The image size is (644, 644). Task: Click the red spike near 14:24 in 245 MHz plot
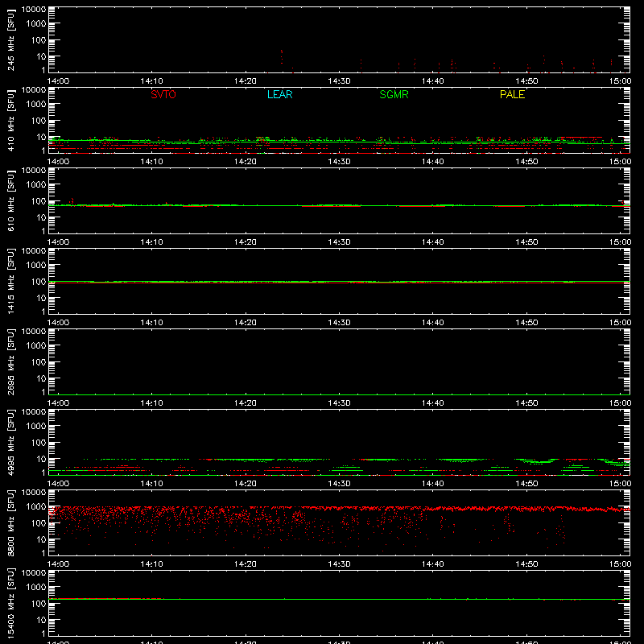281,56
